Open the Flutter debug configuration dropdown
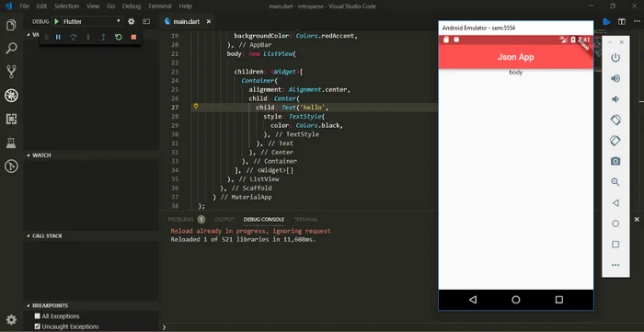This screenshot has width=644, height=332. [x=92, y=21]
